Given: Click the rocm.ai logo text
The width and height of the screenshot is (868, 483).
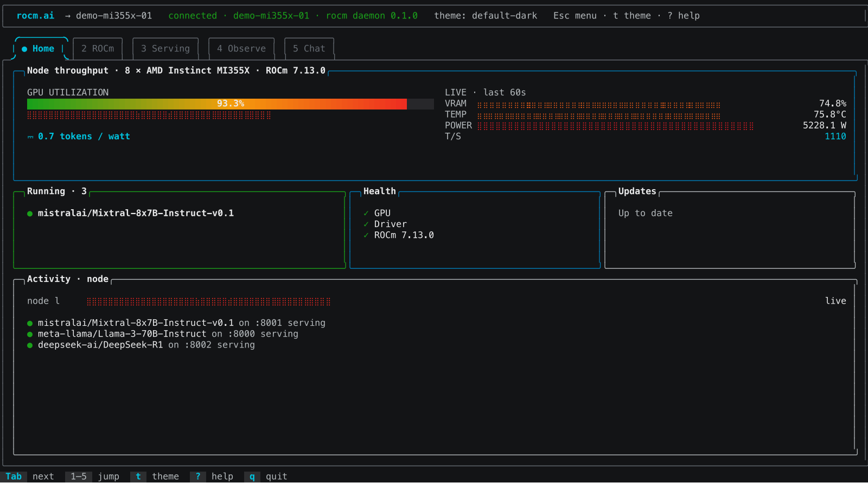Looking at the screenshot, I should click(x=35, y=16).
